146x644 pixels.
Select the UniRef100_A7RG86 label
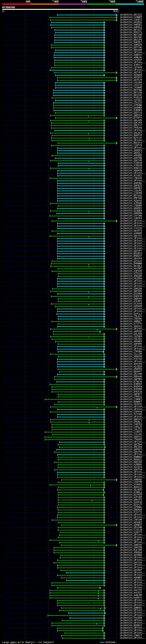coord(131,203)
